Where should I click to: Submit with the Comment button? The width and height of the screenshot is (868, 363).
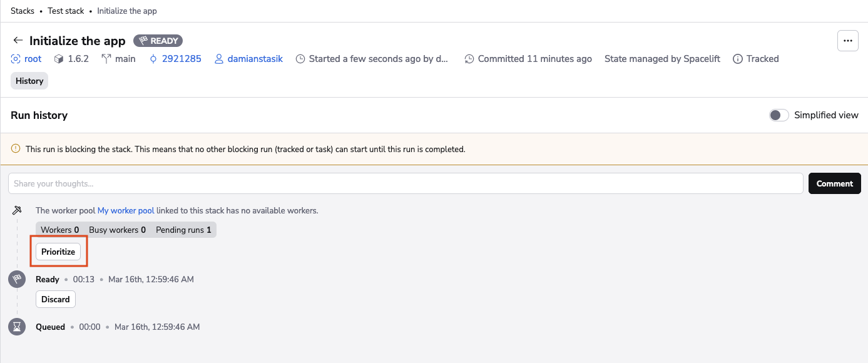tap(834, 183)
